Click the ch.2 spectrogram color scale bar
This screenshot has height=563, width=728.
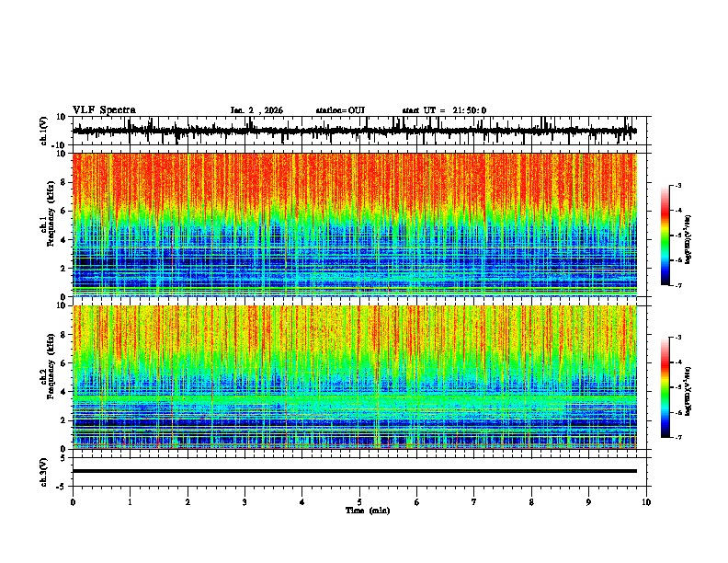(665, 387)
